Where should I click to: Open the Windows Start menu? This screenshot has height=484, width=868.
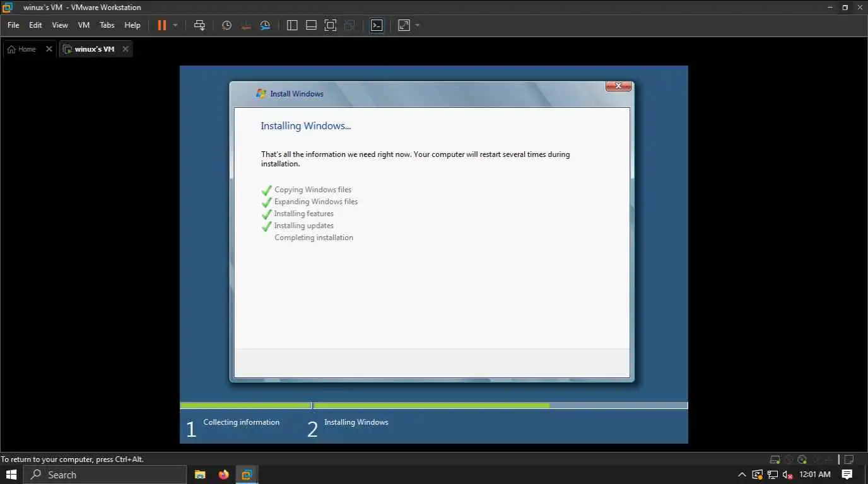[x=11, y=475]
